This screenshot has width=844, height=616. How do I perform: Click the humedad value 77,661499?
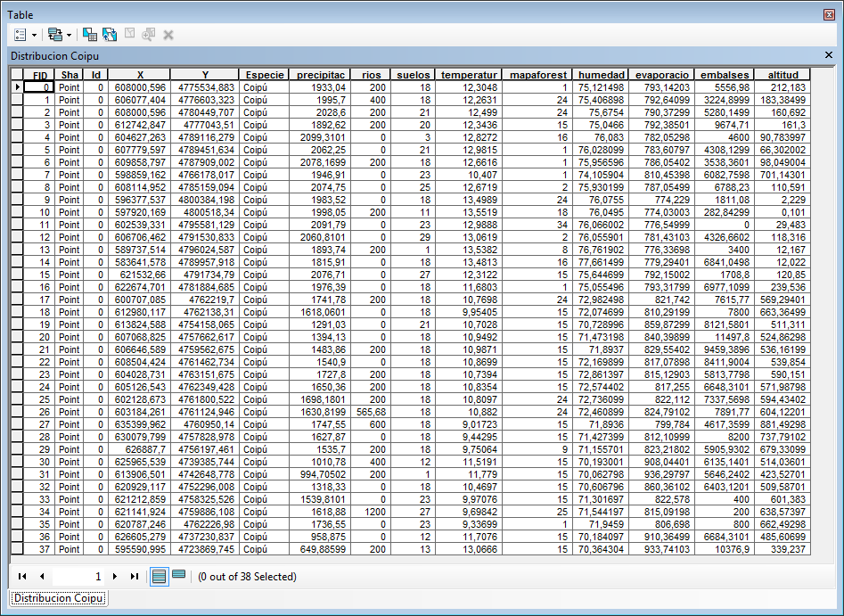click(x=602, y=262)
